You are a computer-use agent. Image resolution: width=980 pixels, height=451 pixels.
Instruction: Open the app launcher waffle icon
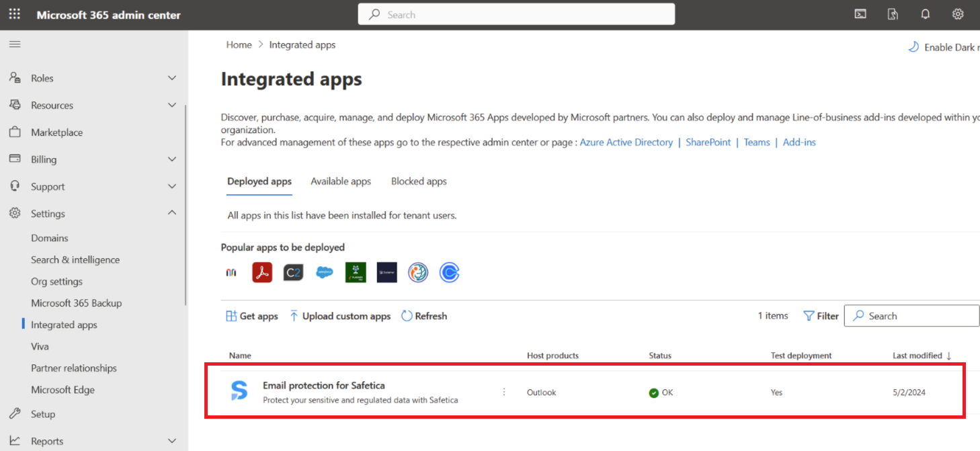14,14
